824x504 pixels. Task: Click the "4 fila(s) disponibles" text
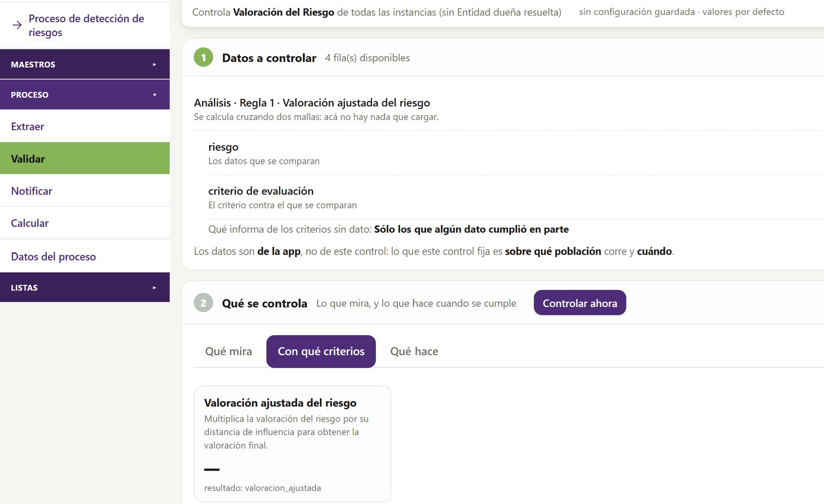(367, 58)
